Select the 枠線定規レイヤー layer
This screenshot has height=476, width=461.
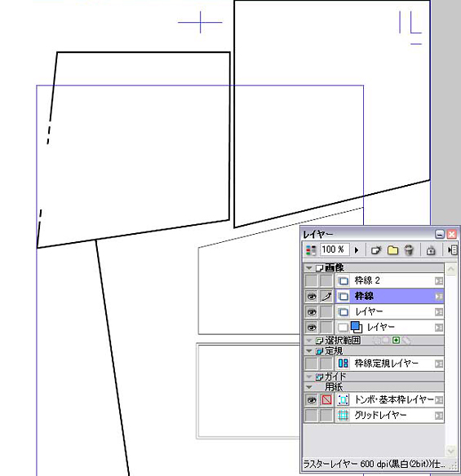[389, 364]
